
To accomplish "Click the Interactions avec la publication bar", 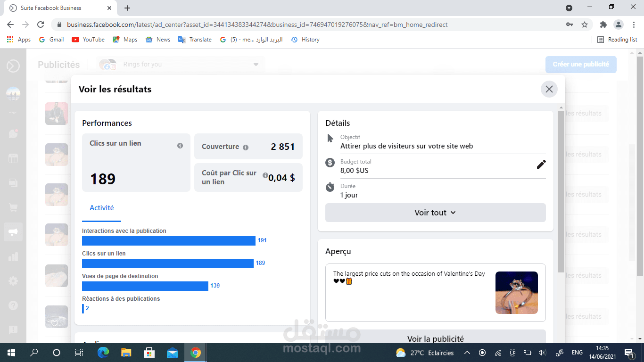I will 169,241.
